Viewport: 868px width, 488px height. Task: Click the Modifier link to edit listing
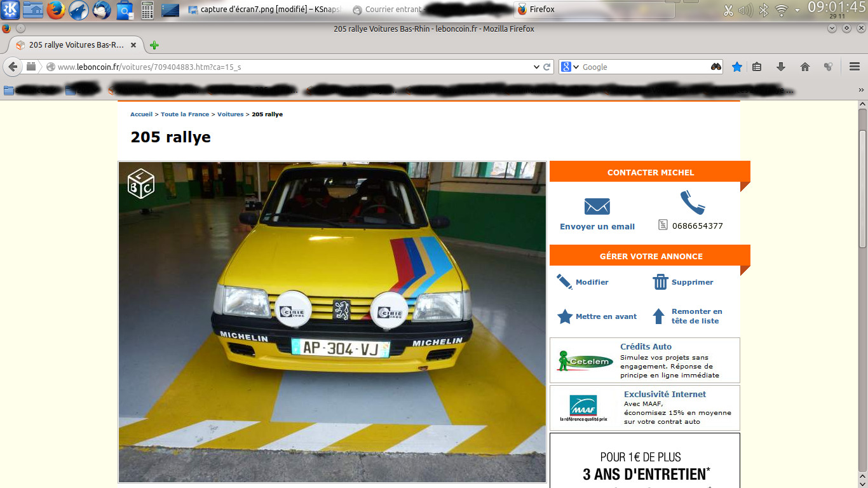pos(592,282)
